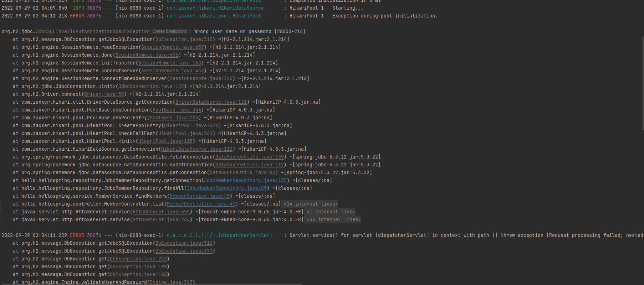Click 'HikariPool-1 - Starting...' log message
The image size is (644, 285).
(327, 8)
